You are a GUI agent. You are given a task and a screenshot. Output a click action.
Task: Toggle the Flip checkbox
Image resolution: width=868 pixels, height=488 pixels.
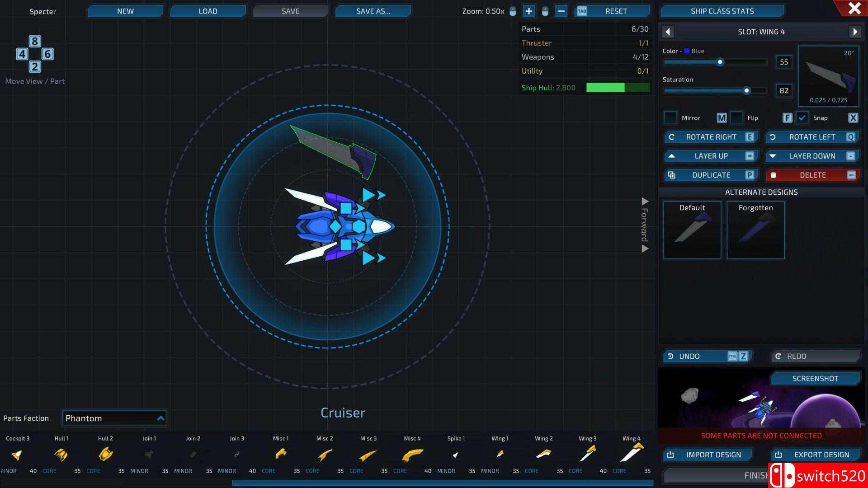(x=736, y=118)
